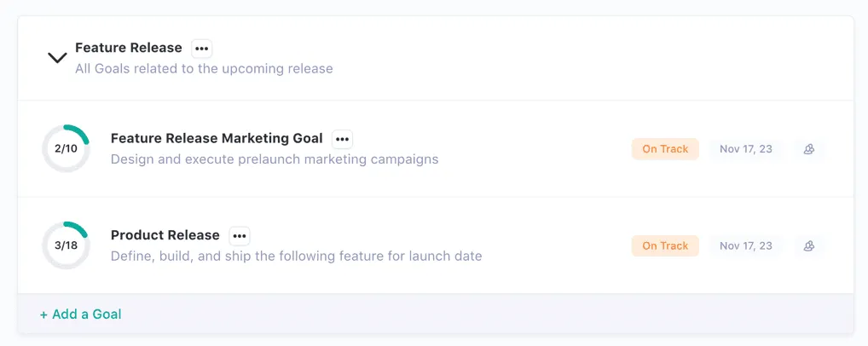
Task: Click description 'Define, build, and ship the following feature'
Action: [x=296, y=257]
